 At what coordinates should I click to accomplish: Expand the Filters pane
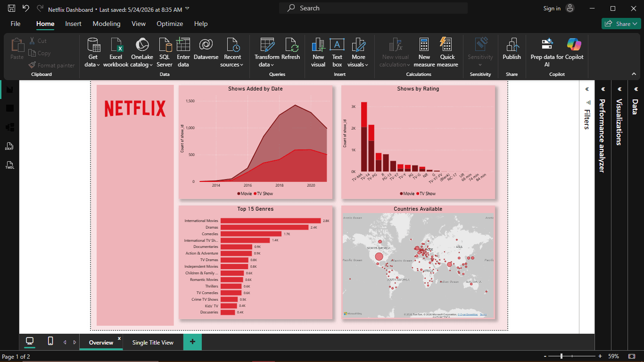pyautogui.click(x=587, y=89)
